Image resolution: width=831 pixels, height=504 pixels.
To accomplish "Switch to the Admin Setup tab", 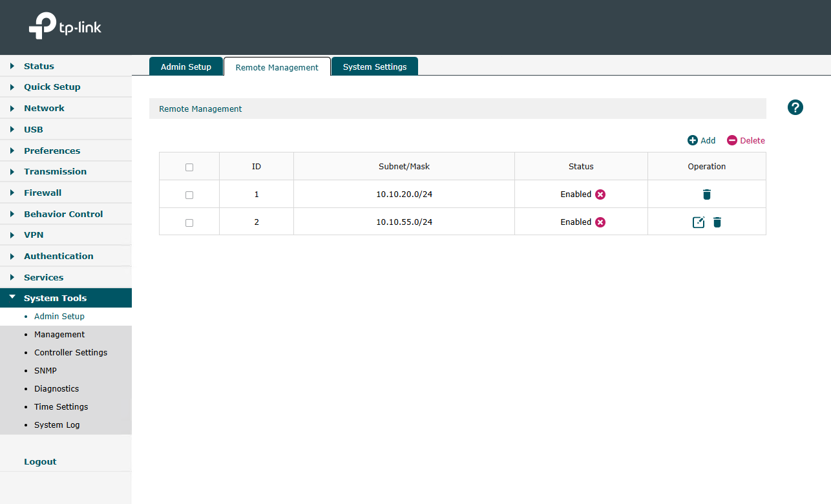I will (x=186, y=67).
